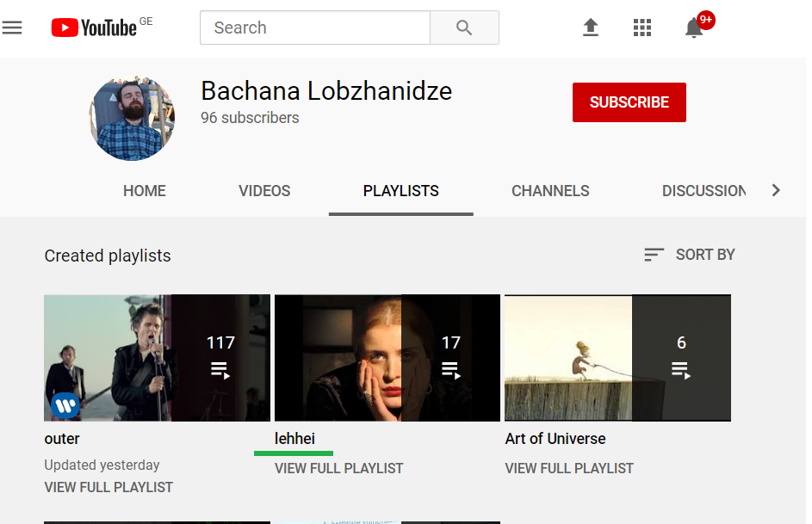The image size is (812, 524).
Task: Open the channel avatar picture
Action: (132, 118)
